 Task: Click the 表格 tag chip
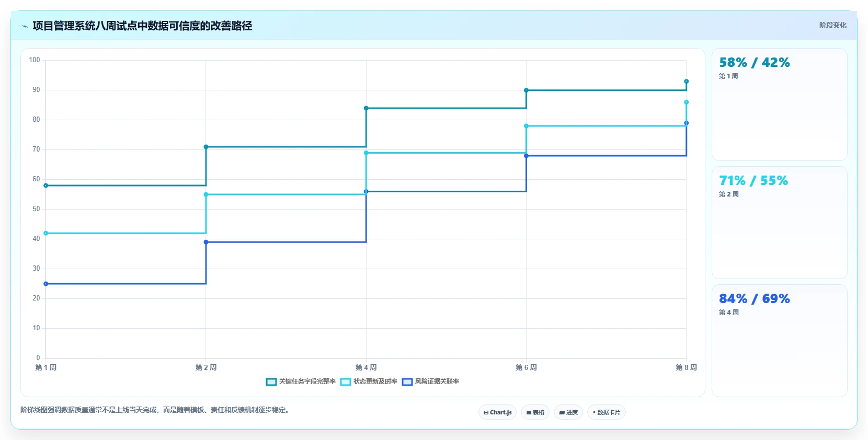(535, 412)
